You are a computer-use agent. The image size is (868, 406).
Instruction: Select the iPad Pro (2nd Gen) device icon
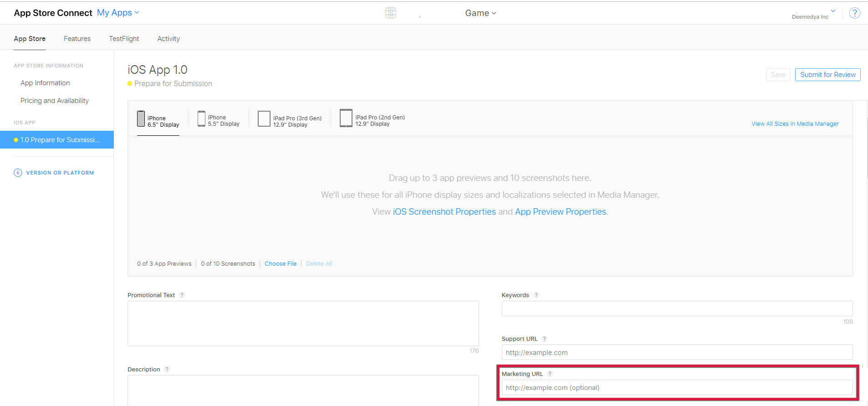tap(346, 118)
